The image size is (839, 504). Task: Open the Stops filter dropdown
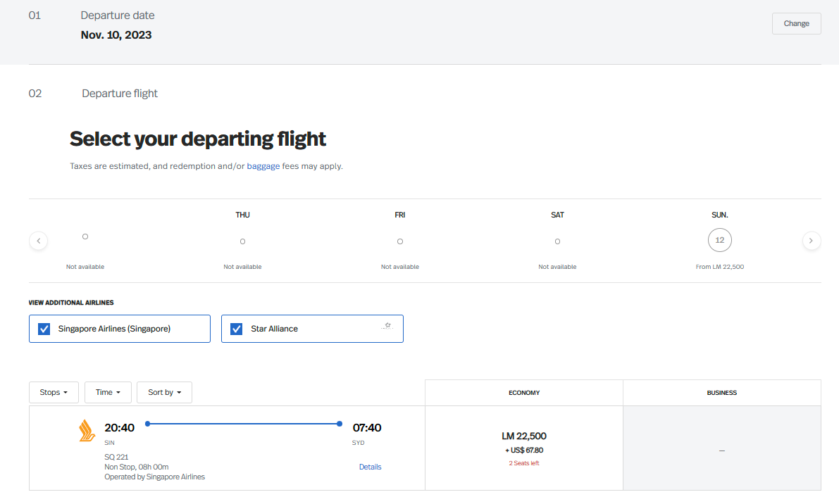(x=54, y=392)
